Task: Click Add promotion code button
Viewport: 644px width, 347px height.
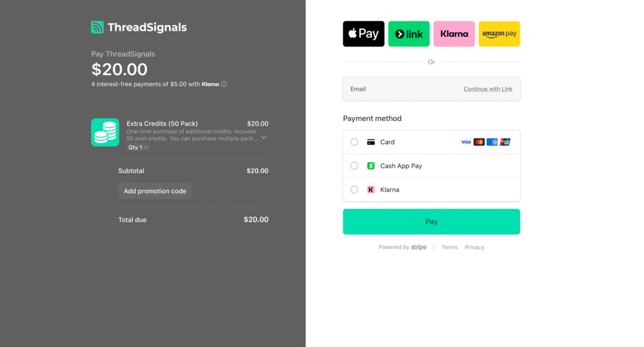Action: coord(155,191)
